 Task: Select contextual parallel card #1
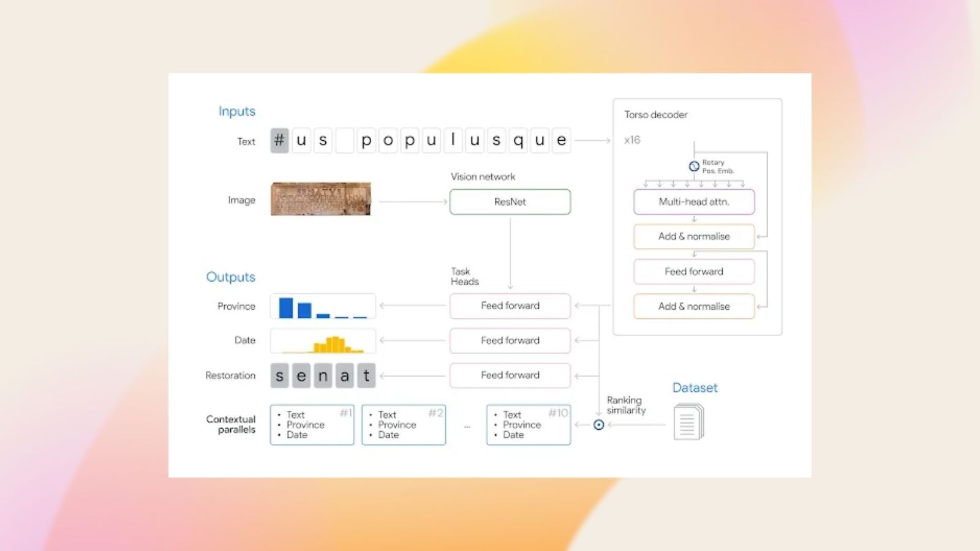tap(312, 425)
